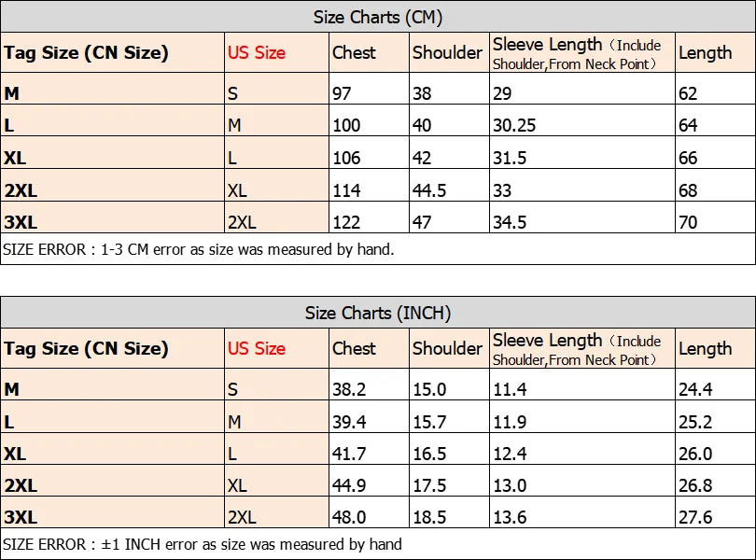Select the chest value 48.0 cell
Image resolution: width=756 pixels, height=560 pixels.
coord(349,518)
